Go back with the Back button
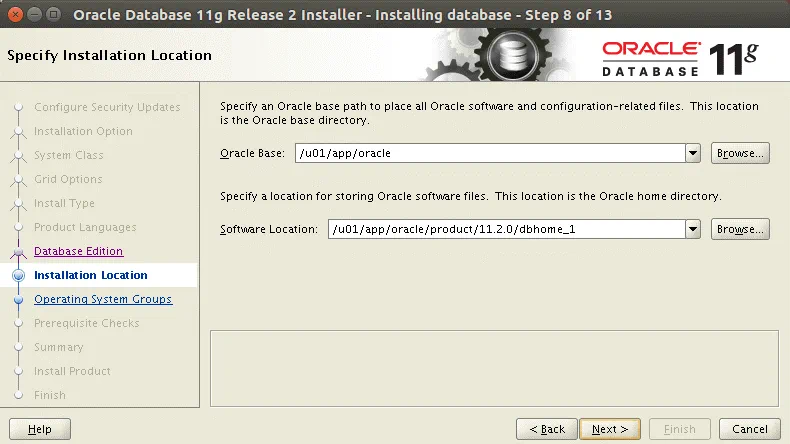Screen dimensions: 790x444 tap(547, 429)
